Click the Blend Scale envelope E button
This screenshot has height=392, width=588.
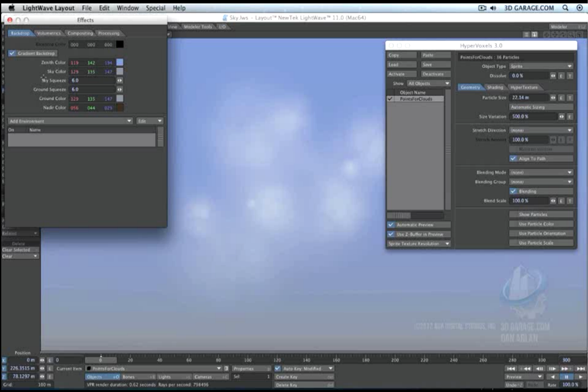pyautogui.click(x=562, y=201)
